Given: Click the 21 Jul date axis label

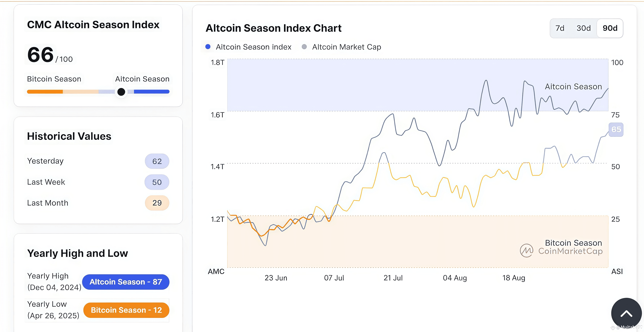Looking at the screenshot, I should (x=393, y=278).
